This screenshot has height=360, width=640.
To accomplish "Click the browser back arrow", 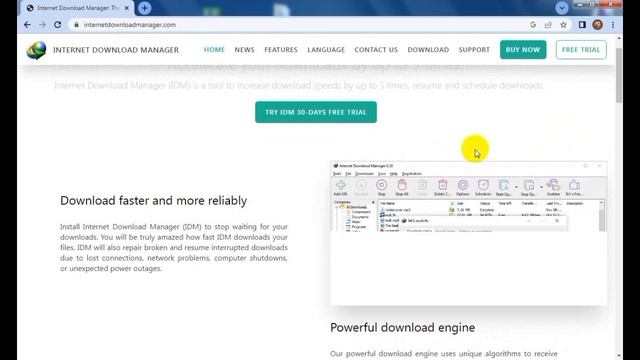I will [27, 25].
